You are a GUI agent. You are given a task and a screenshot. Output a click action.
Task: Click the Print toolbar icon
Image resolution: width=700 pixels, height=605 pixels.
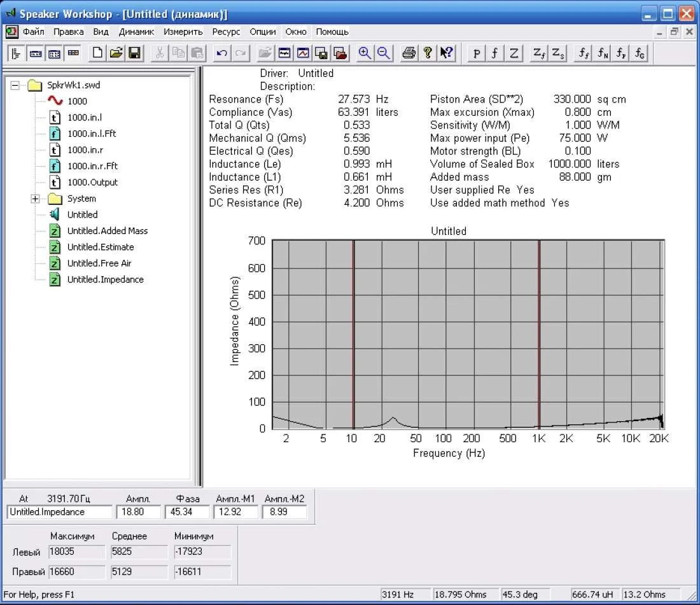coord(409,53)
